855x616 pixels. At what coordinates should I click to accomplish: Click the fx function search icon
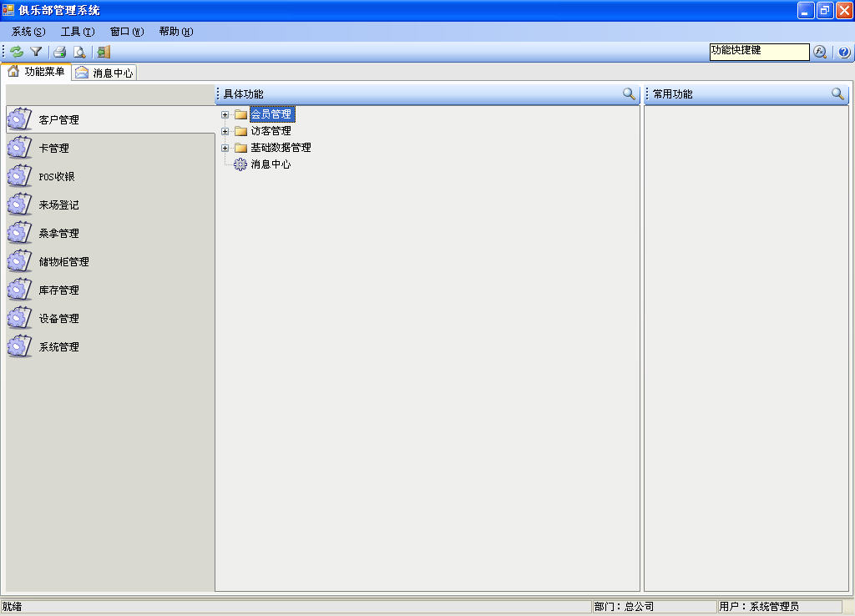point(820,52)
